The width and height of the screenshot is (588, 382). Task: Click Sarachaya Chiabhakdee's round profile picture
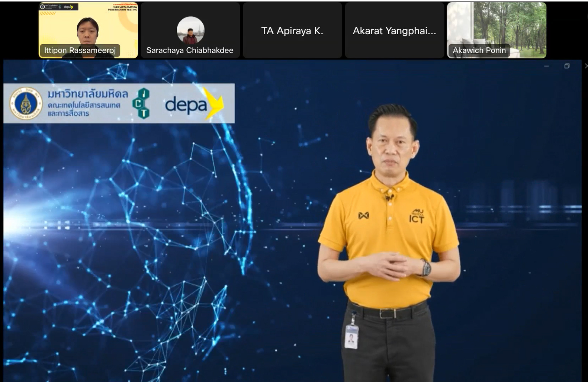190,30
